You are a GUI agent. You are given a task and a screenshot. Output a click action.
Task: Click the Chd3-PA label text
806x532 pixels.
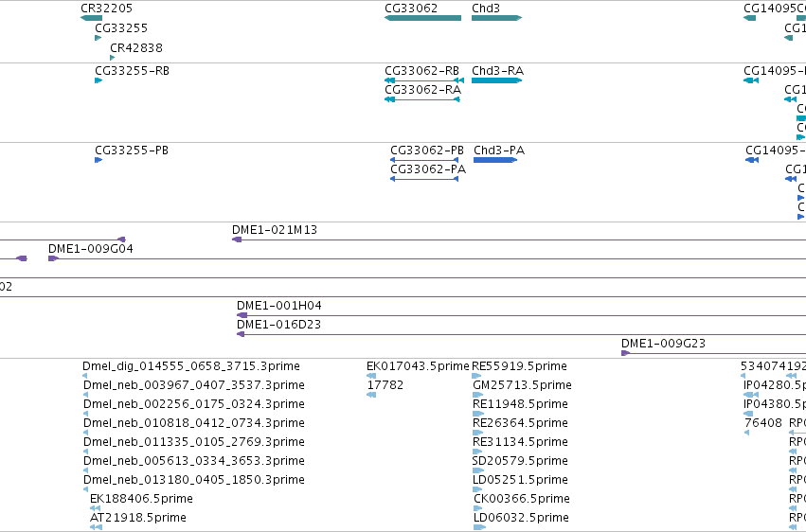click(x=499, y=150)
